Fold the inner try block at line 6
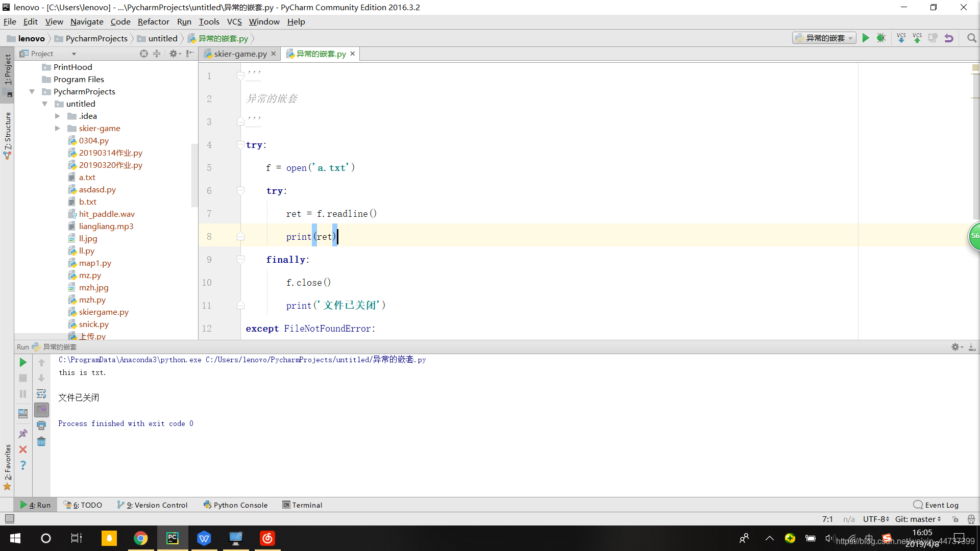The height and width of the screenshot is (551, 980). point(240,191)
